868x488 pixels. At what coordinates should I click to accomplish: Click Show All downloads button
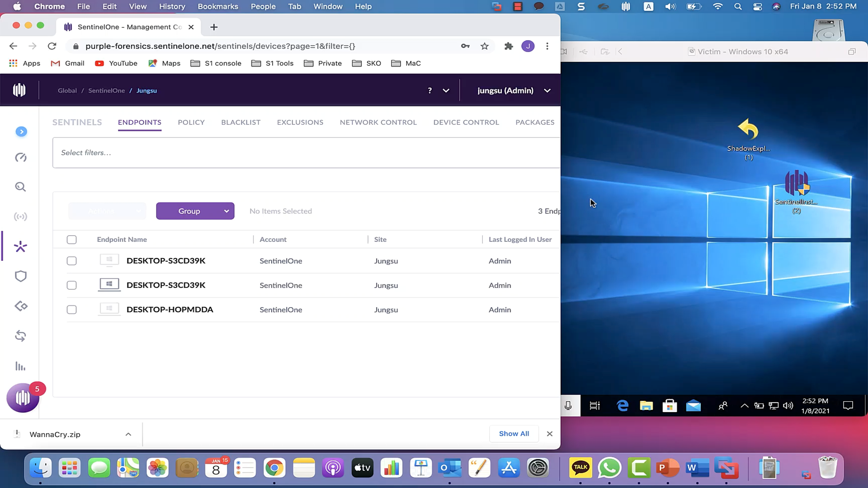[x=514, y=433]
